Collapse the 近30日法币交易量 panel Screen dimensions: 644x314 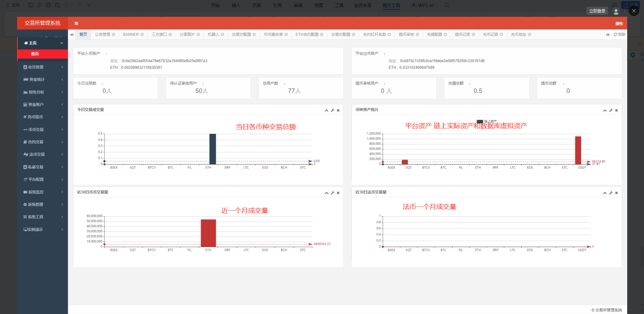coord(605,193)
